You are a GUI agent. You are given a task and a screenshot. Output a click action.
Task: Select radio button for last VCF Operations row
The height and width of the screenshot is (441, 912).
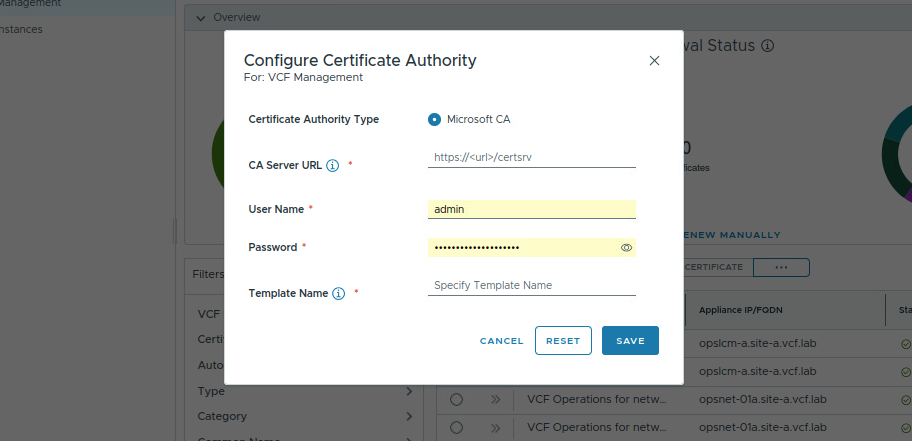456,427
